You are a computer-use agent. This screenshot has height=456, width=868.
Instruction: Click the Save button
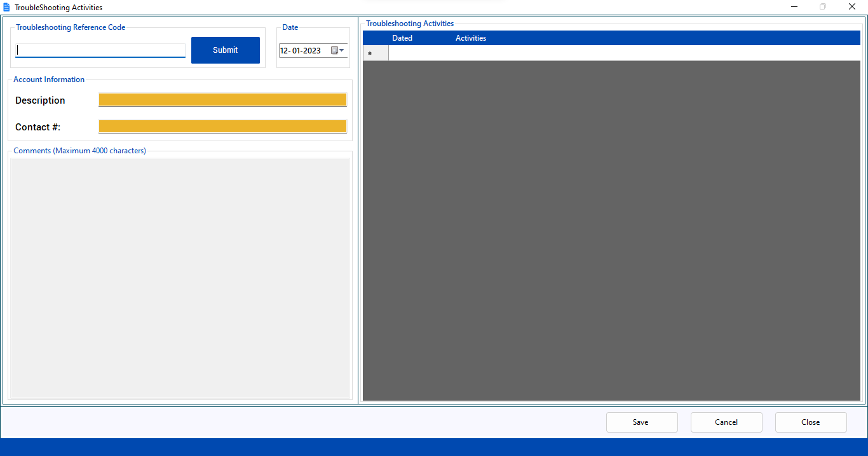click(641, 422)
